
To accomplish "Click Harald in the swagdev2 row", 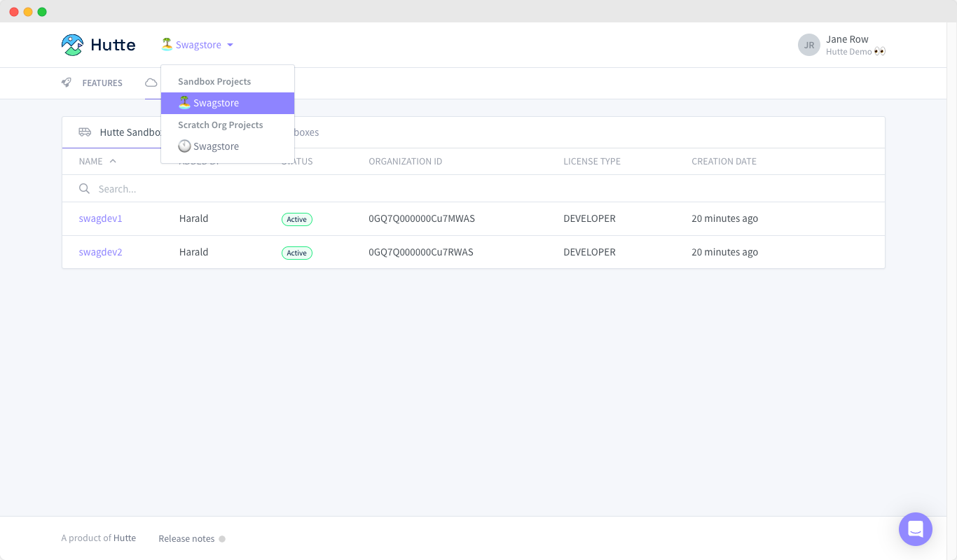I will click(x=194, y=252).
